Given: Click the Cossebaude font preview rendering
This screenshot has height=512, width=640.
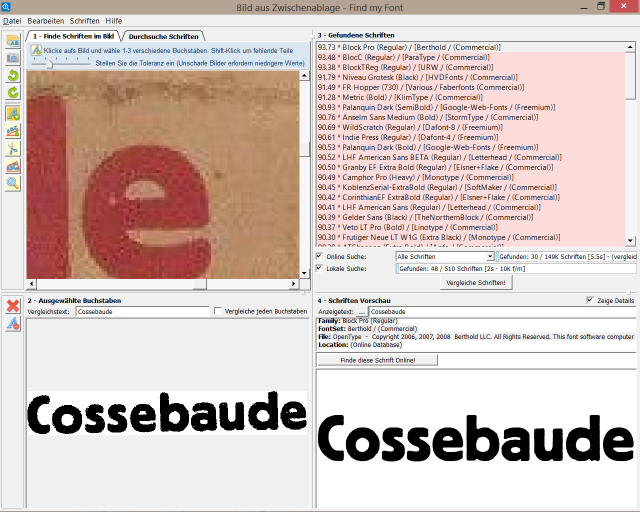Looking at the screenshot, I should [476, 439].
